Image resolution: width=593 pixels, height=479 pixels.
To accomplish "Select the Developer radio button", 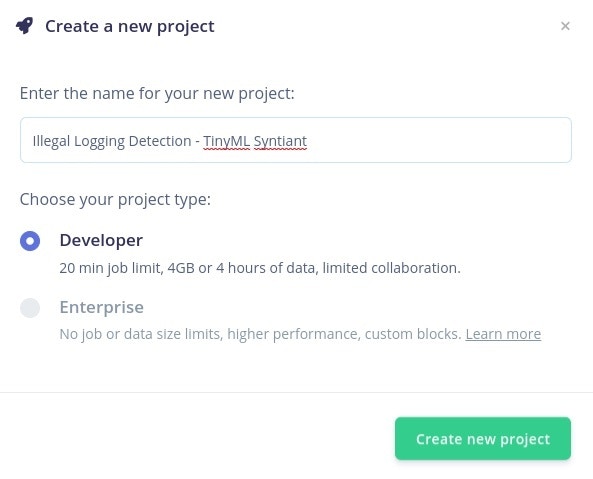I will [30, 241].
